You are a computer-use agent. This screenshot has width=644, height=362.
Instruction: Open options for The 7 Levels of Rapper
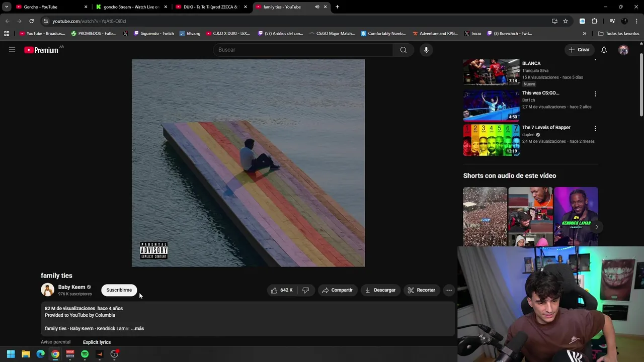[595, 129]
